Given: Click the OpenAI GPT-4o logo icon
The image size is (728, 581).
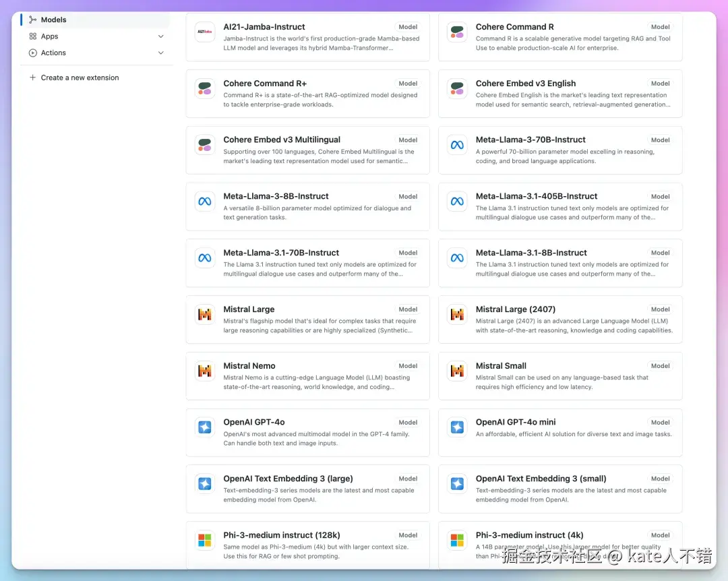Looking at the screenshot, I should [205, 427].
